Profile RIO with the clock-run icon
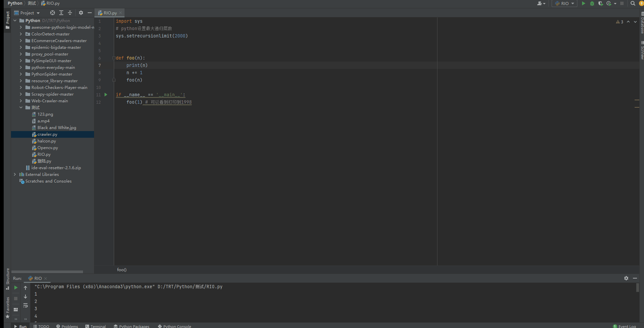Screen dimensions: 644x328 click(609, 3)
